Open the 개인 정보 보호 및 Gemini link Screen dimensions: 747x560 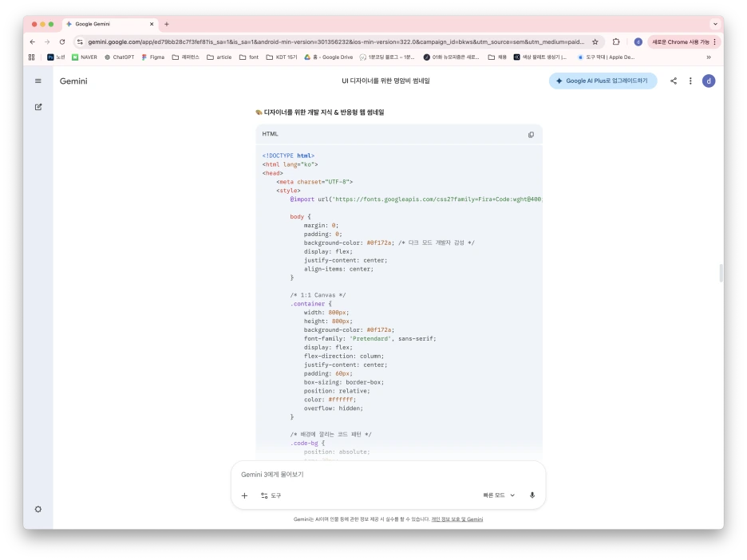coord(457,519)
